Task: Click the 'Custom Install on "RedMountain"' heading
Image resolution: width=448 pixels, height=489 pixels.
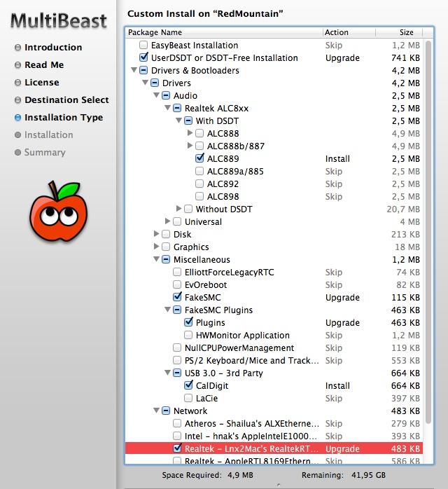Action: pos(205,14)
